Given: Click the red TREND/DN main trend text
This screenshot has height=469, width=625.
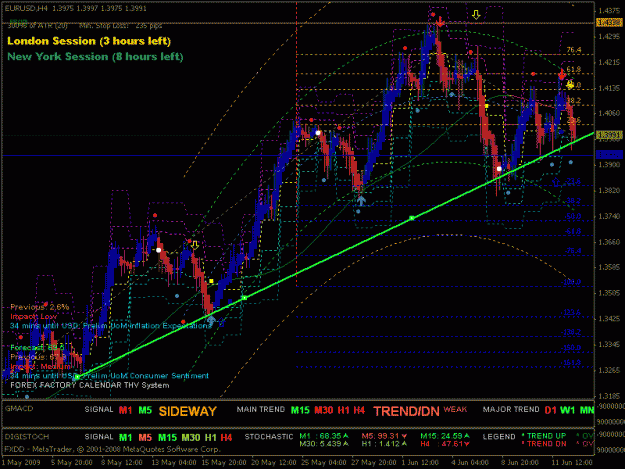Looking at the screenshot, I should (406, 411).
